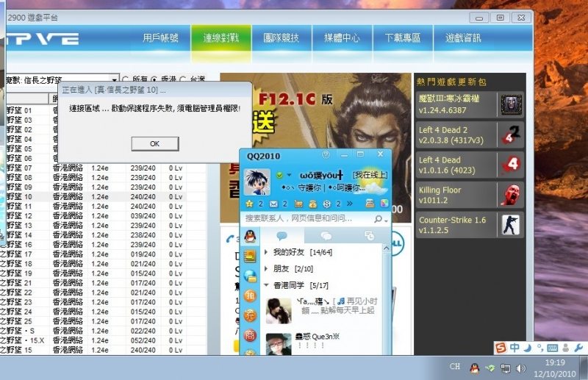Click the QQ2010 help question icon
The width and height of the screenshot is (588, 380).
click(x=326, y=154)
